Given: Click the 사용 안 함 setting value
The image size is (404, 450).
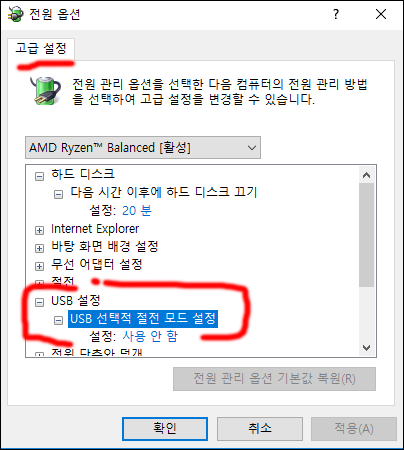Looking at the screenshot, I should (x=150, y=336).
